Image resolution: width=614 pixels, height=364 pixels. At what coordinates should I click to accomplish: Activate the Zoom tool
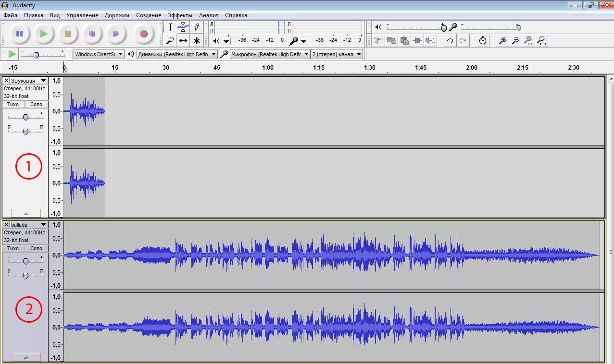(170, 41)
